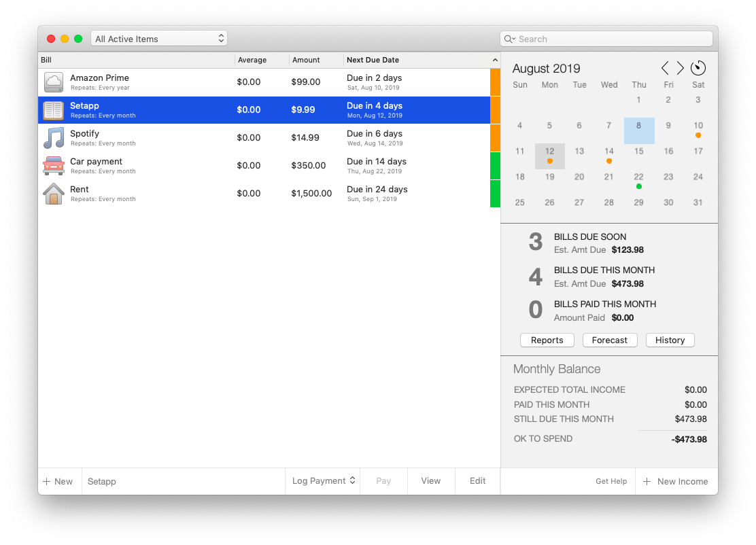Select the Spotify bill name

tap(84, 133)
